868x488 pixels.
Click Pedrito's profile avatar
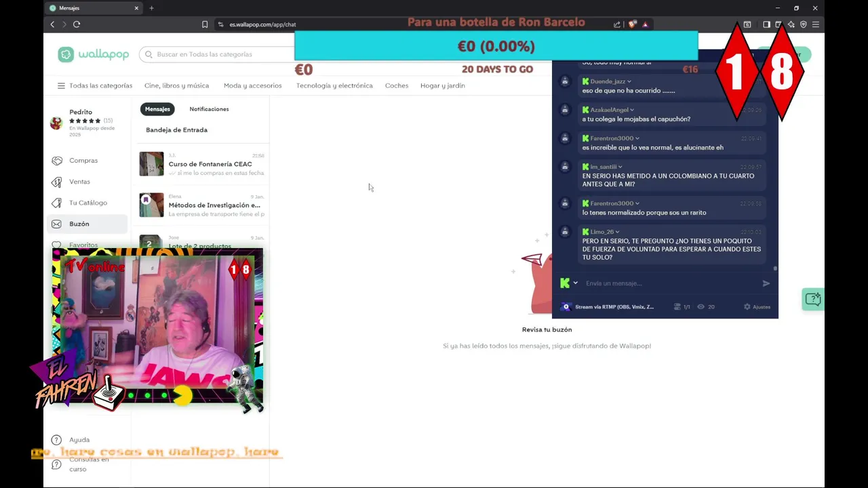(x=56, y=123)
